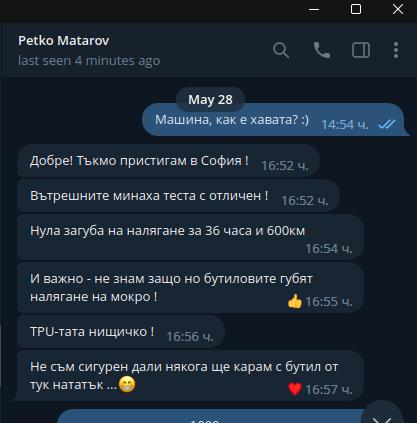
Task: Click the grinning emoji in last message
Action: coord(127,384)
